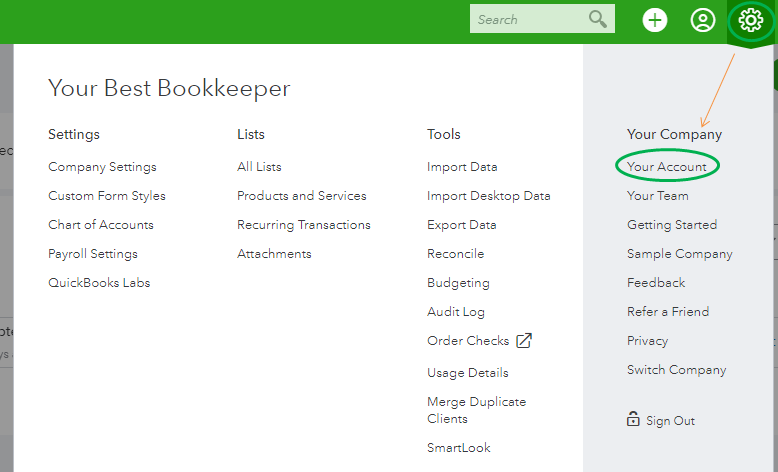Click the Order Checks link
This screenshot has height=472, width=778.
[x=468, y=341]
